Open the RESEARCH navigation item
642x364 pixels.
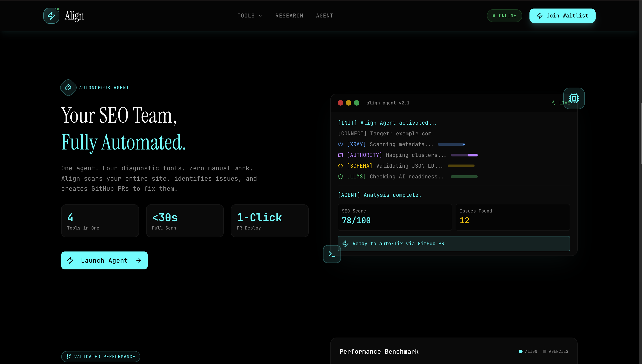tap(289, 15)
